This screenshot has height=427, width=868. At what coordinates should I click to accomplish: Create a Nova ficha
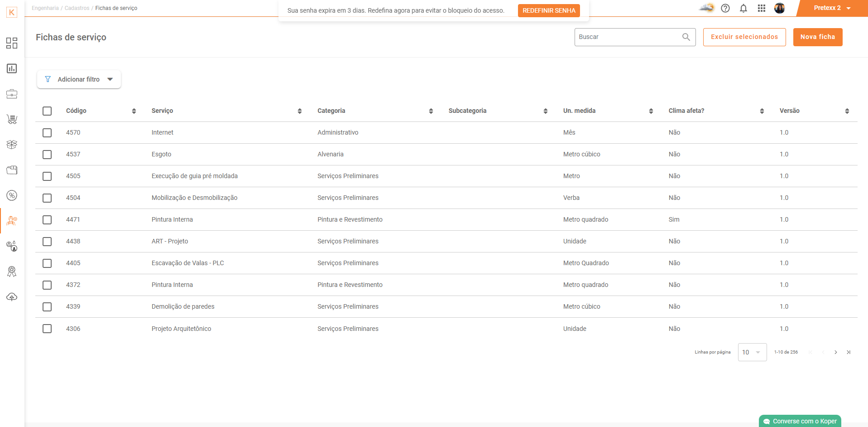point(818,37)
